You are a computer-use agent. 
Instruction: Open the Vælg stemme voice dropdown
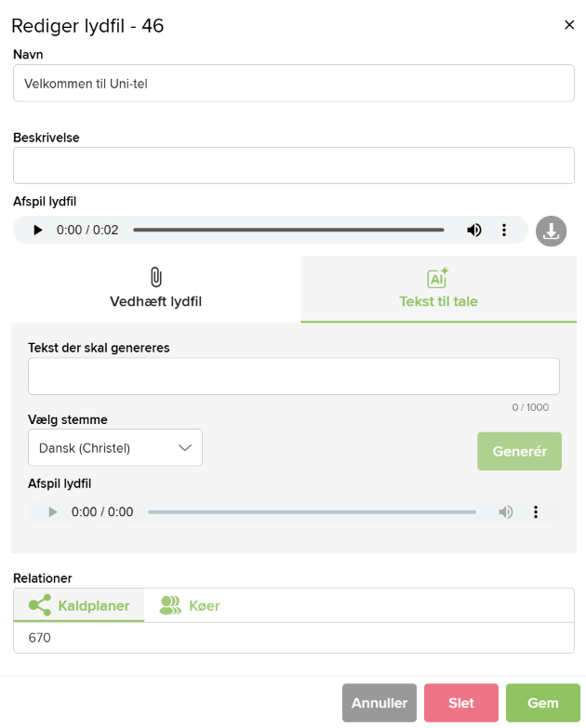pos(115,447)
